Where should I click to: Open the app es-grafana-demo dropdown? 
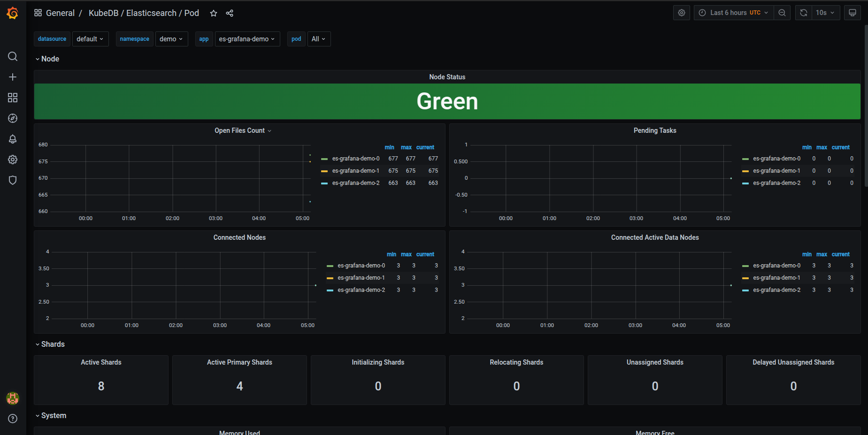[247, 39]
